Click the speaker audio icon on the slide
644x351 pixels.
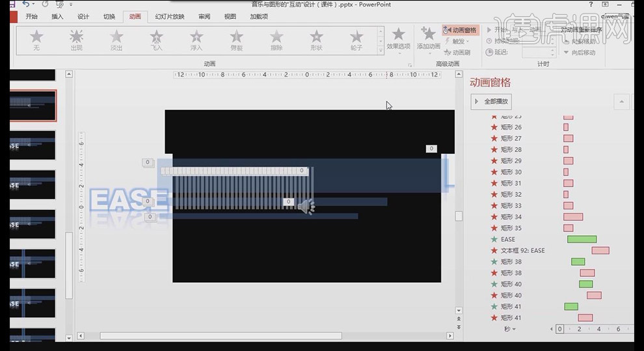click(306, 207)
